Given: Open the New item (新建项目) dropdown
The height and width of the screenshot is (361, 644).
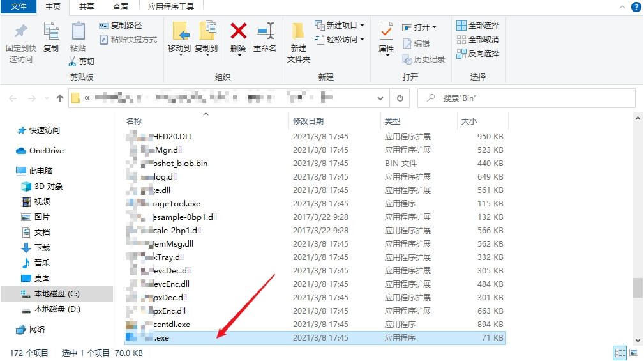Looking at the screenshot, I should pyautogui.click(x=340, y=25).
